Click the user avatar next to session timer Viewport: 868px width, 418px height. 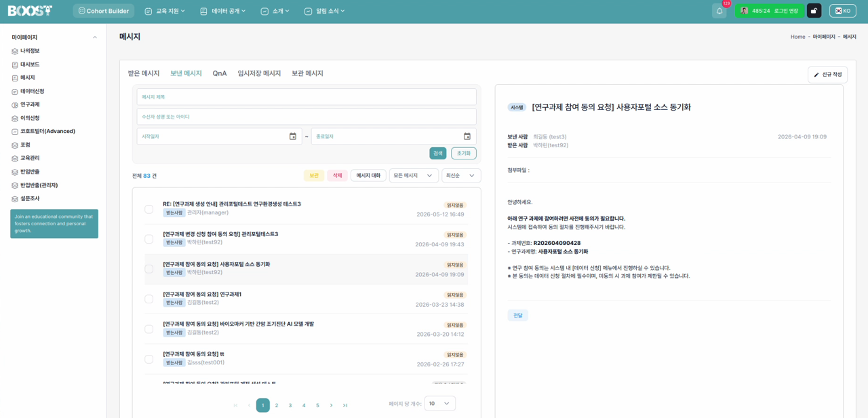click(744, 11)
